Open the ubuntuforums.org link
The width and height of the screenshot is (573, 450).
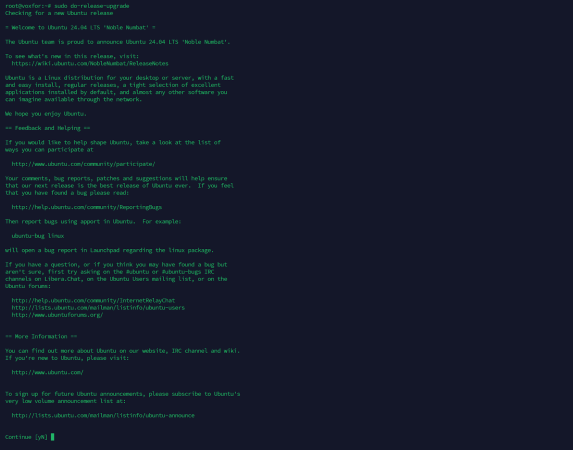coord(57,315)
